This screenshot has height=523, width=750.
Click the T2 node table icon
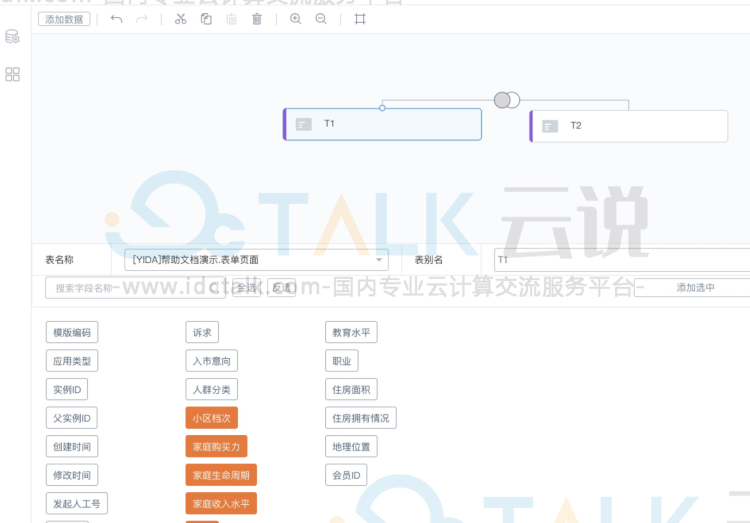click(550, 126)
